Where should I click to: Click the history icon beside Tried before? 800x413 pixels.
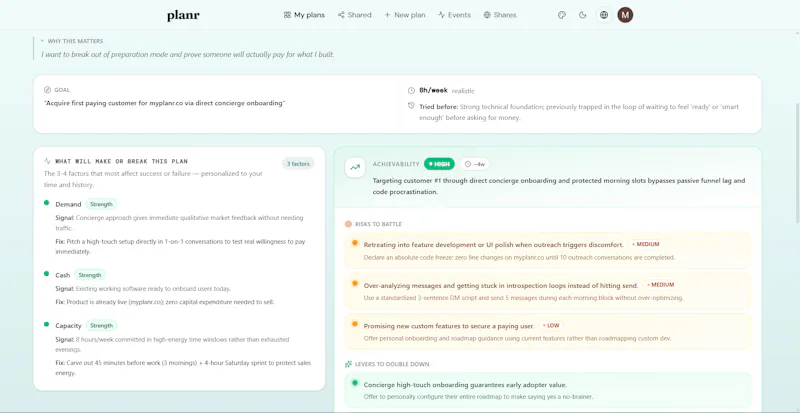click(411, 106)
